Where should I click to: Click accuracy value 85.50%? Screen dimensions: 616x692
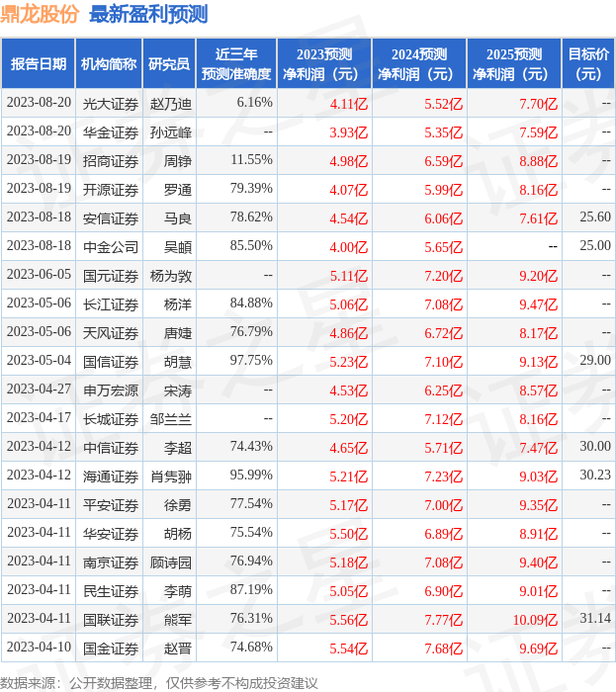click(x=251, y=245)
